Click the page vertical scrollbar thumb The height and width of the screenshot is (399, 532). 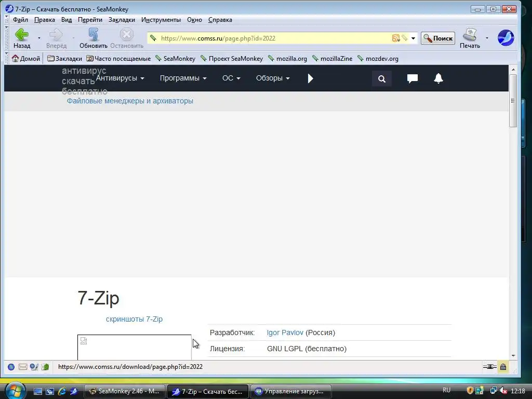(x=513, y=101)
